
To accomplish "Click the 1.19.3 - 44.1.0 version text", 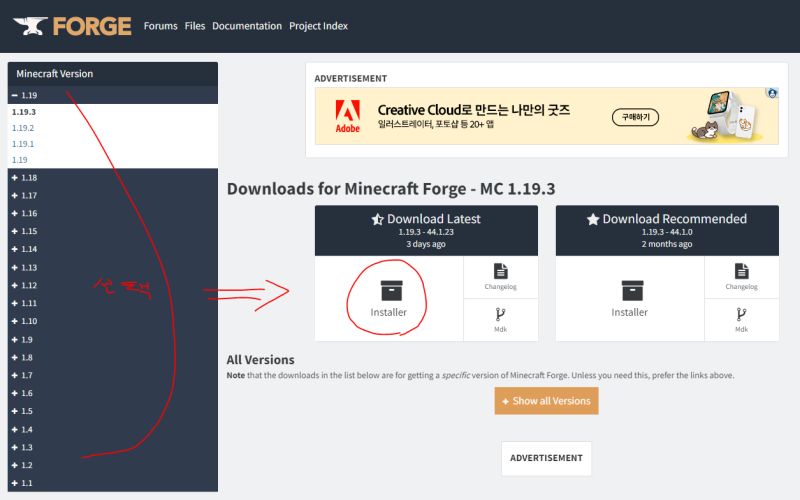I will click(667, 232).
